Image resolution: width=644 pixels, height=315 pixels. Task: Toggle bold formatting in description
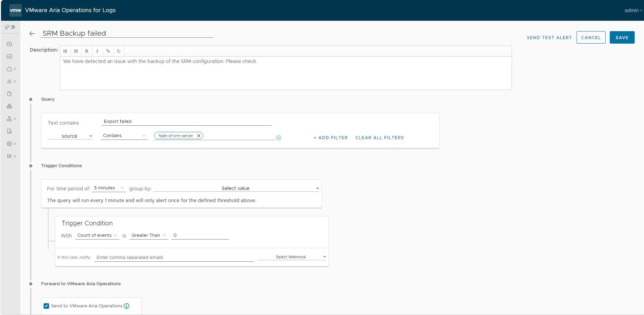click(86, 51)
